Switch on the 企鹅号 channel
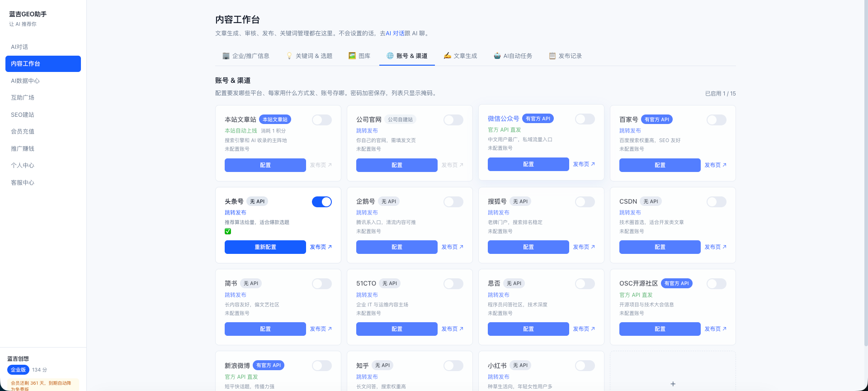This screenshot has width=868, height=391. pyautogui.click(x=453, y=202)
